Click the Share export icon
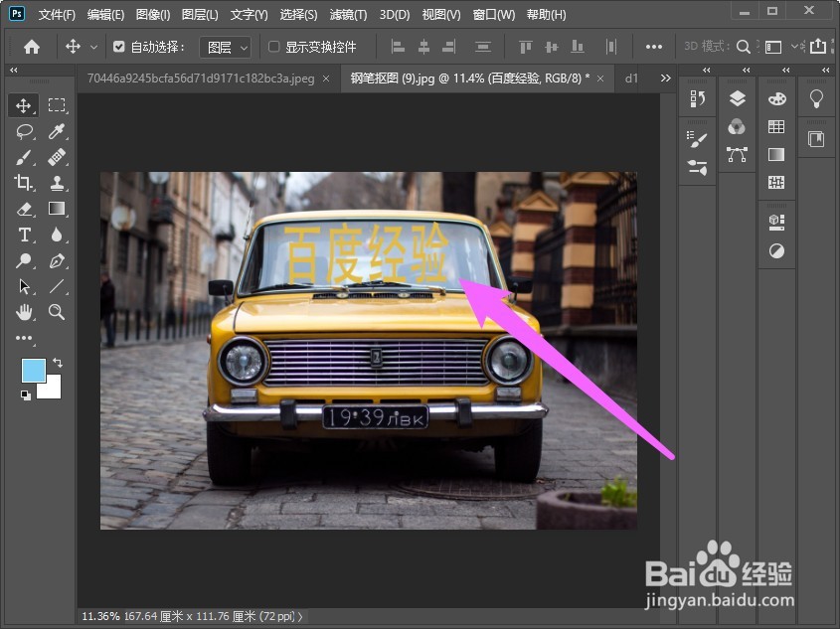Viewport: 840px width, 629px height. click(818, 47)
